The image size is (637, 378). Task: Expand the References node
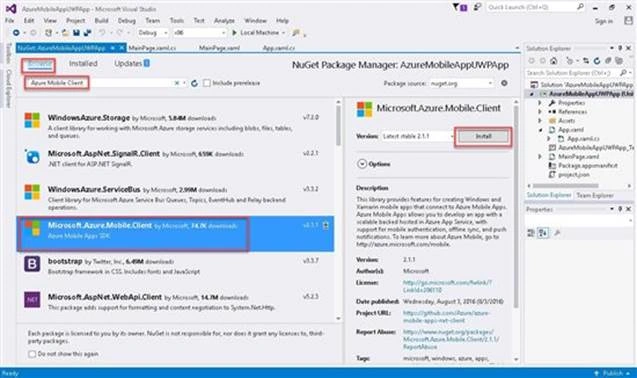(x=540, y=112)
